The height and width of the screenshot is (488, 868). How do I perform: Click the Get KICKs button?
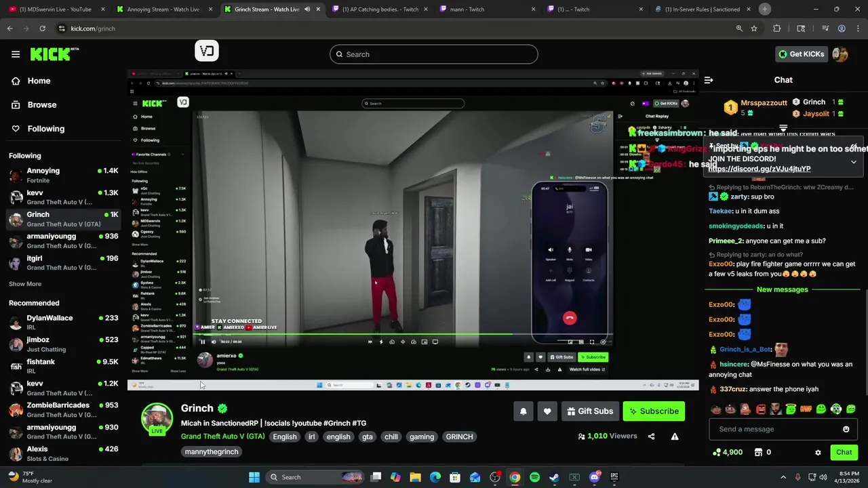(x=801, y=54)
